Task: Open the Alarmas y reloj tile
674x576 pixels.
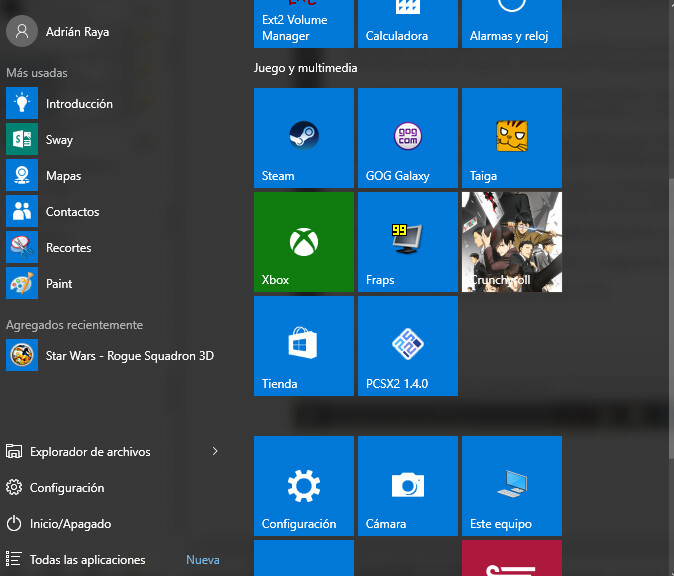Action: (512, 24)
